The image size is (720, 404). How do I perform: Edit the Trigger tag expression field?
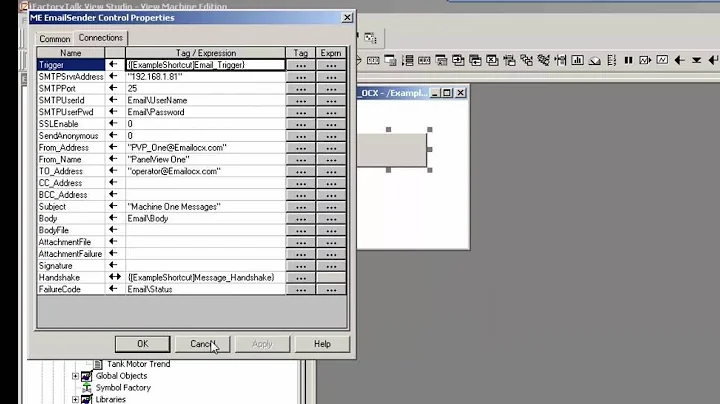click(205, 65)
